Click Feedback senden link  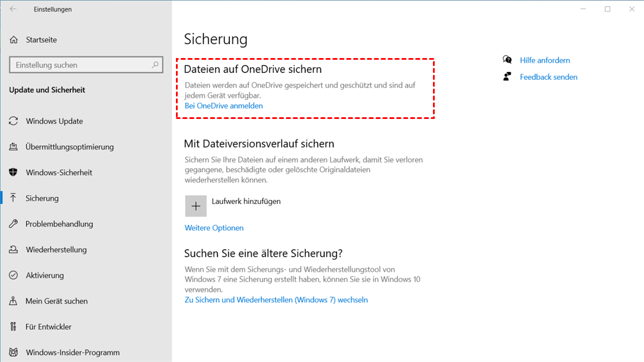pyautogui.click(x=549, y=77)
